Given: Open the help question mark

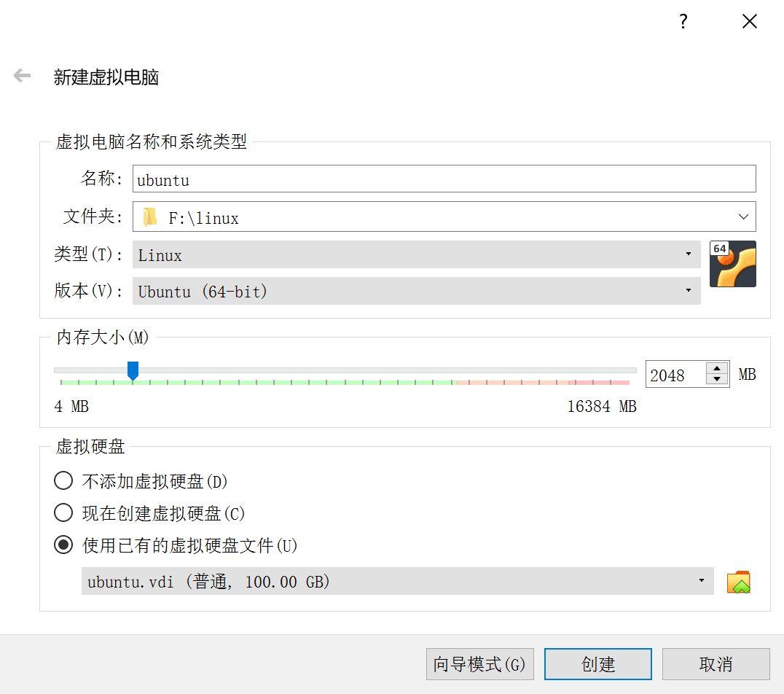Looking at the screenshot, I should pyautogui.click(x=683, y=21).
